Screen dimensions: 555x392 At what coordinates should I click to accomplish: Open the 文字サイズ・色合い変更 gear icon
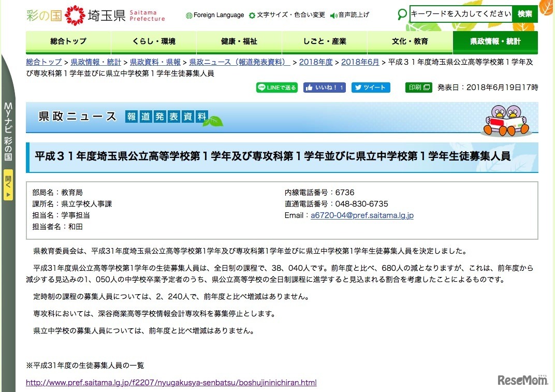coord(252,15)
